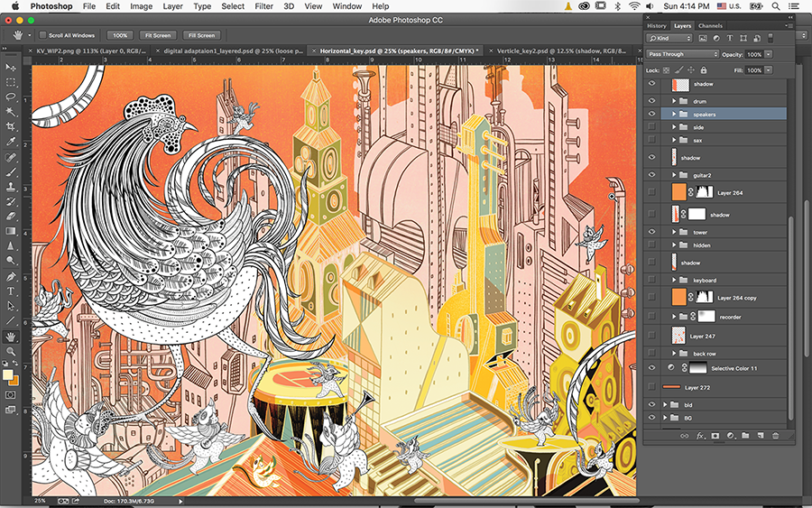812x508 pixels.
Task: Select the Path Selection tool
Action: click(x=10, y=306)
